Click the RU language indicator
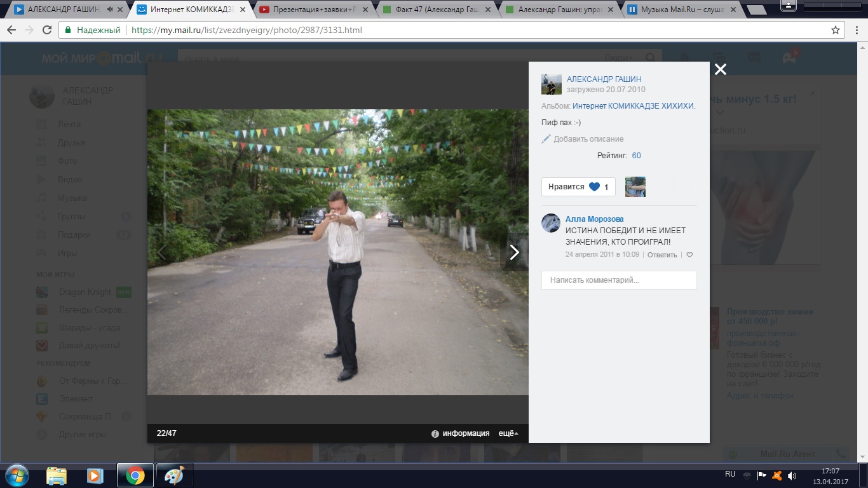This screenshot has height=488, width=868. pos(730,474)
